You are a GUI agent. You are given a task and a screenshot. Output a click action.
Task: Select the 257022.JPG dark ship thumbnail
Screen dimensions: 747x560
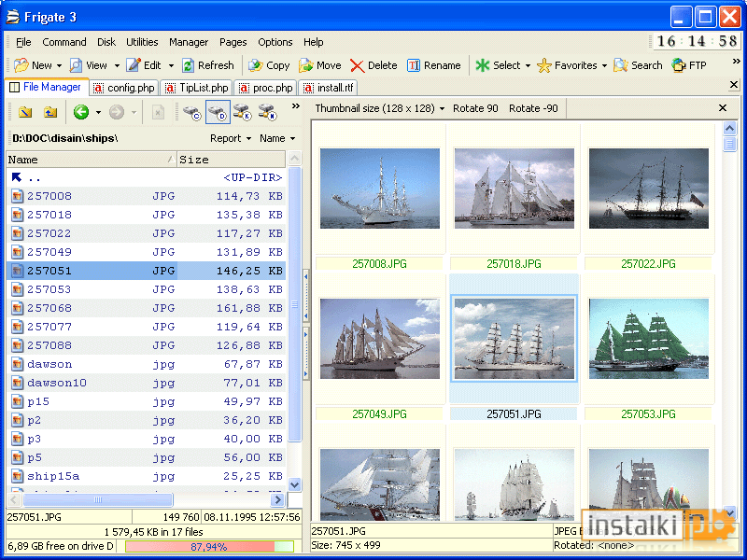pos(648,189)
